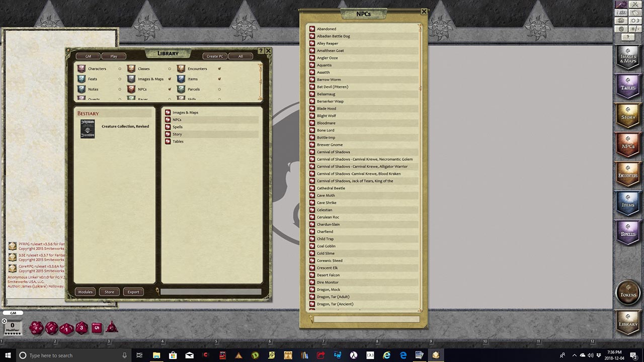Enable the Parcels module checkbox
The image size is (644, 362).
[x=219, y=89]
